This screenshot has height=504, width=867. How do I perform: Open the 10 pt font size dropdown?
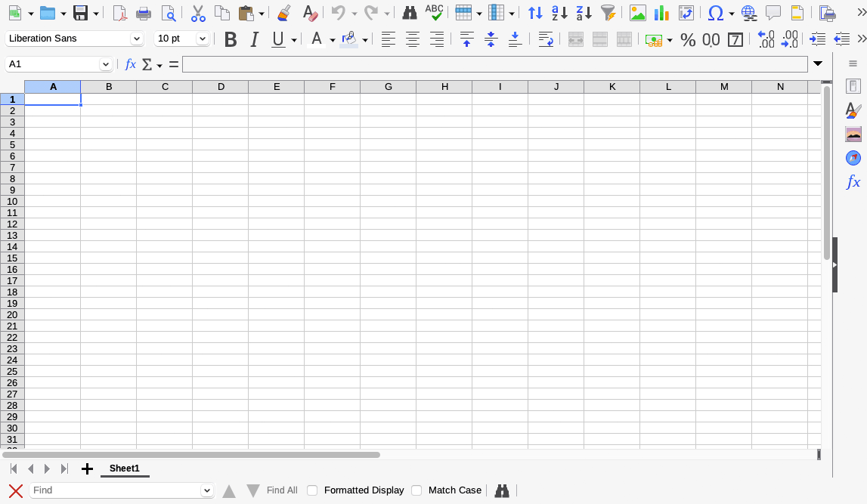(202, 39)
